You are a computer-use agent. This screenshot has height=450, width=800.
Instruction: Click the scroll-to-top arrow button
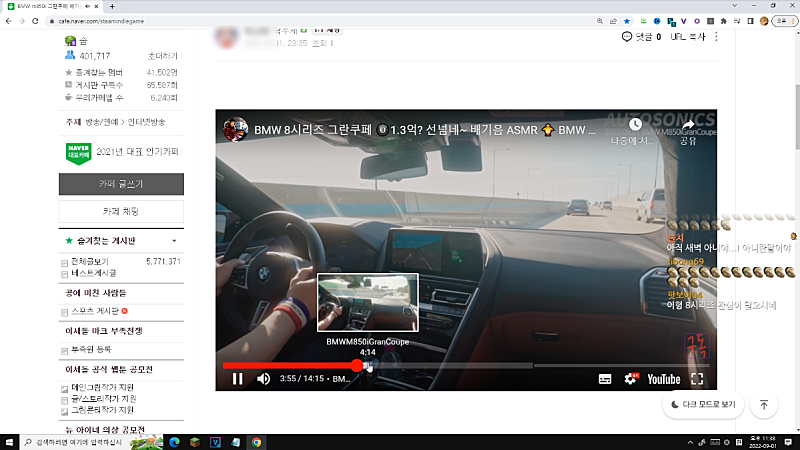pos(764,405)
